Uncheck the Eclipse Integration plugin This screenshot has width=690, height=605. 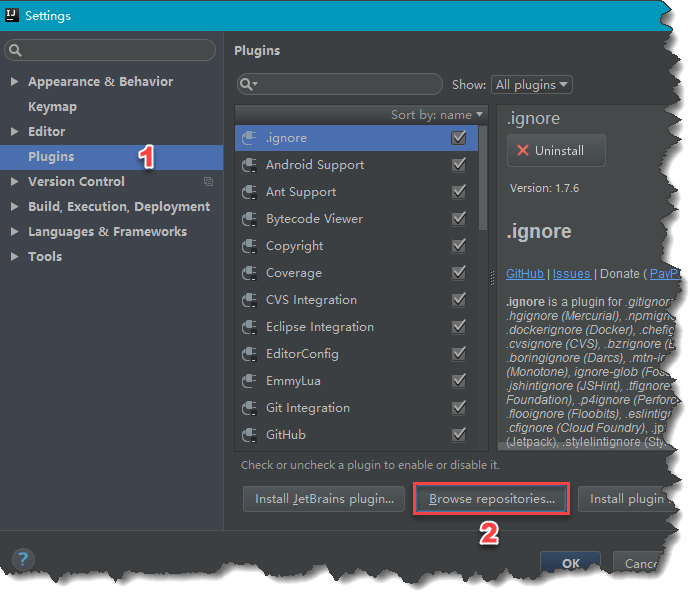[459, 326]
